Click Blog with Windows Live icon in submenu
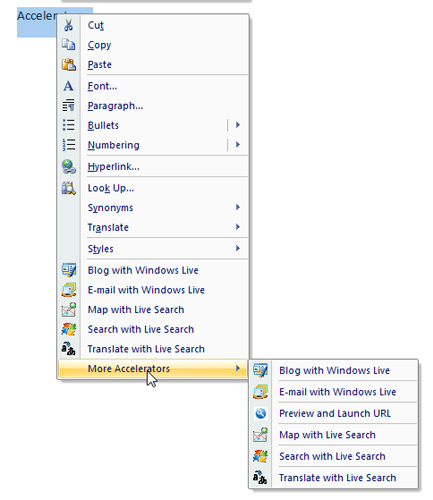 pyautogui.click(x=260, y=370)
